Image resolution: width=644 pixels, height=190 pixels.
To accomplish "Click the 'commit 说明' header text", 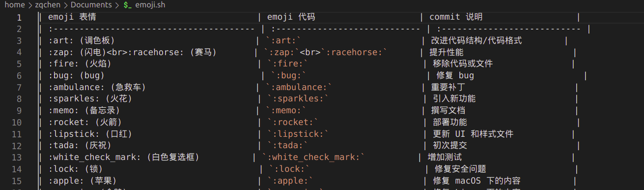I will [456, 17].
